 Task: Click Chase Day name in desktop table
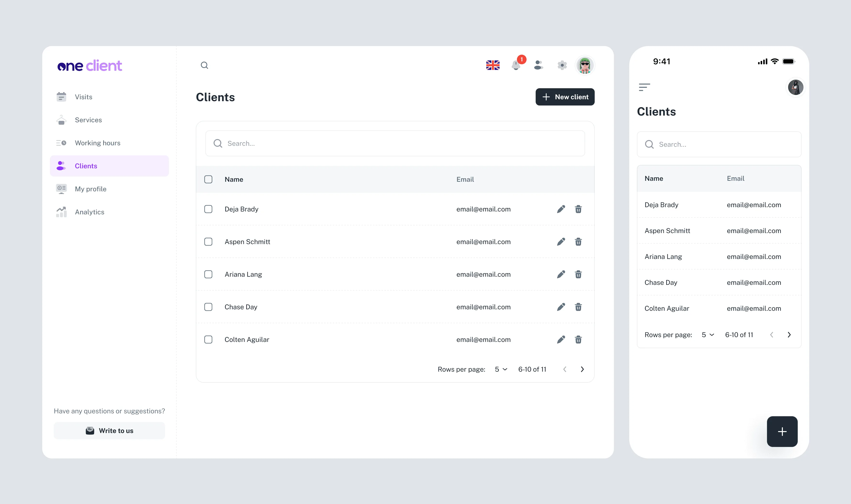pos(241,307)
